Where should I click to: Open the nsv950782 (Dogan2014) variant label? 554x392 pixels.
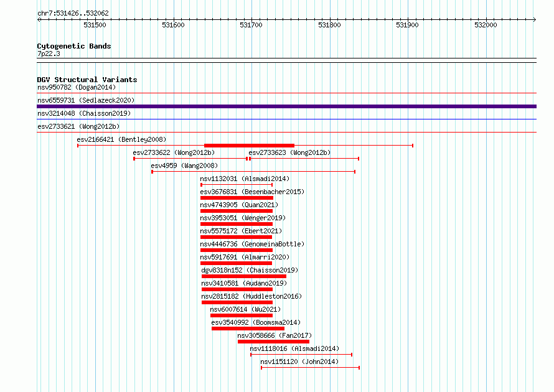(77, 87)
